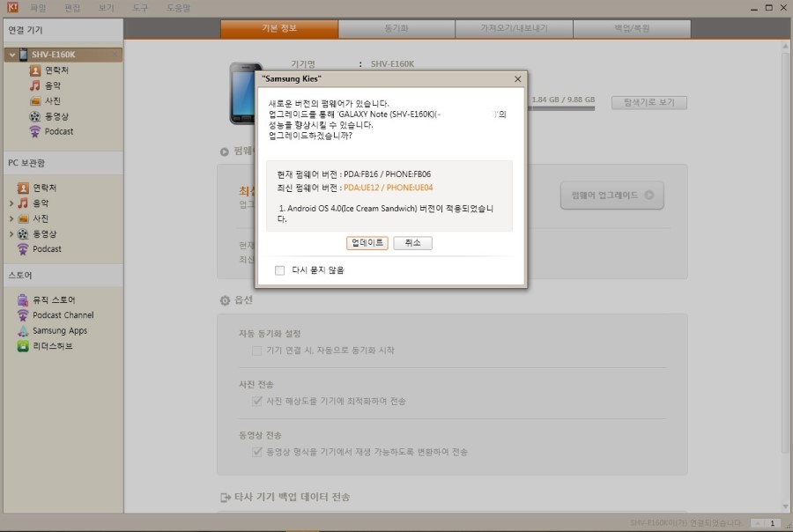The image size is (793, 532).
Task: Click the 취소 button in the dialog
Action: click(412, 243)
